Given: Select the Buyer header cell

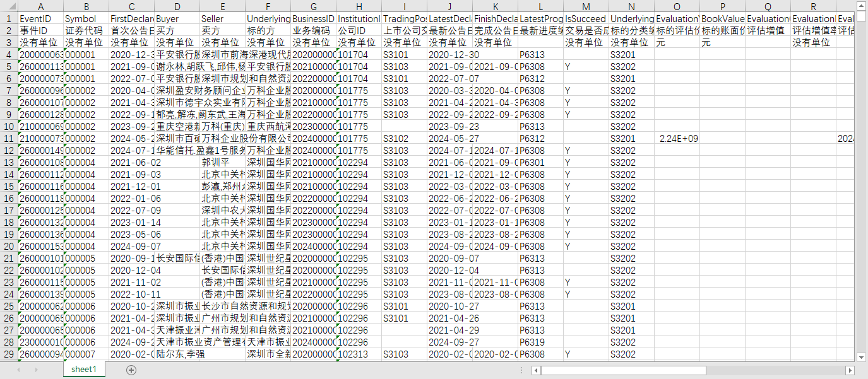Looking at the screenshot, I should pos(177,19).
